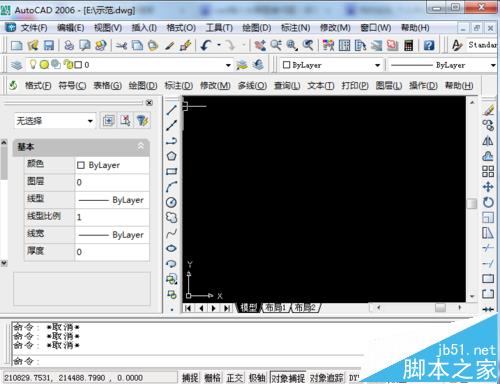Viewport: 500px width, 384px height.
Task: Open the 查询(L) custom toolbar menu
Action: point(287,86)
